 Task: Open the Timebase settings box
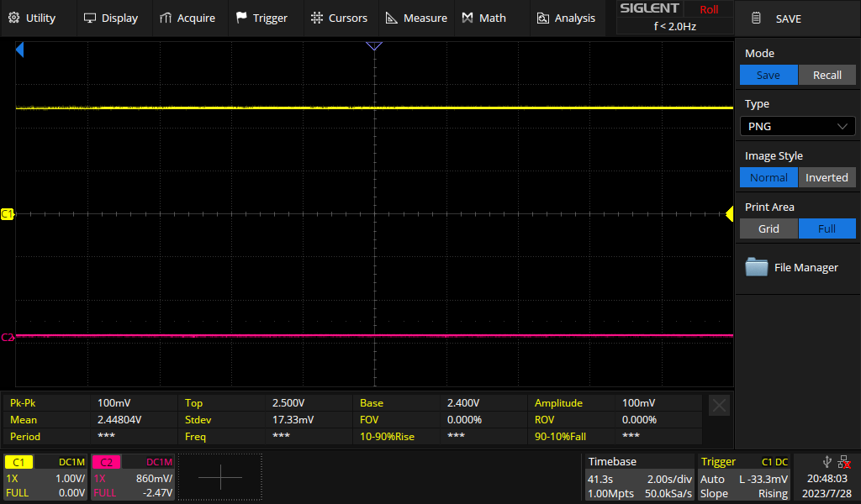[639, 477]
